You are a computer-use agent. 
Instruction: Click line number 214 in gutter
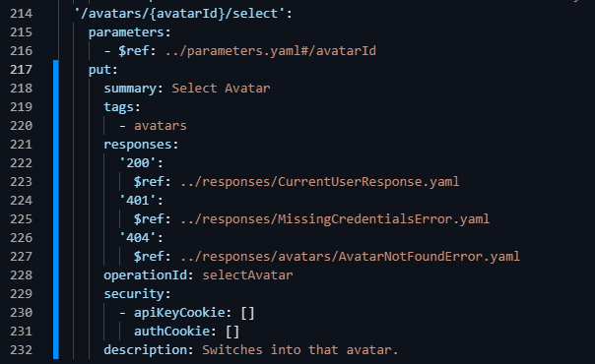pyautogui.click(x=22, y=14)
